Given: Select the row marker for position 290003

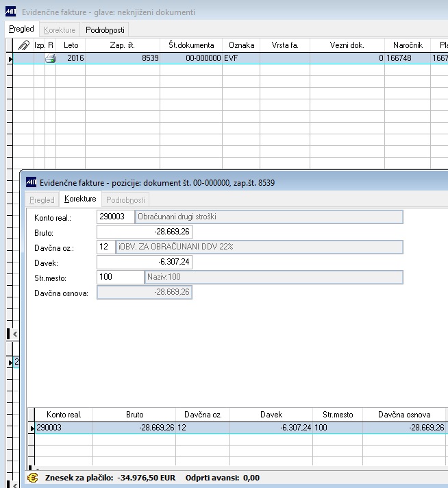Looking at the screenshot, I should pyautogui.click(x=32, y=428).
